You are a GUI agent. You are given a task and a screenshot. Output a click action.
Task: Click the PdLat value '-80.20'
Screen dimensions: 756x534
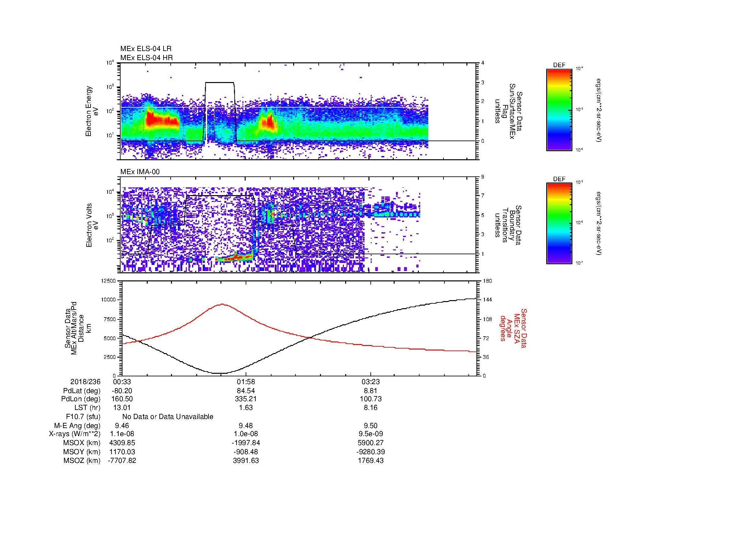pyautogui.click(x=122, y=391)
